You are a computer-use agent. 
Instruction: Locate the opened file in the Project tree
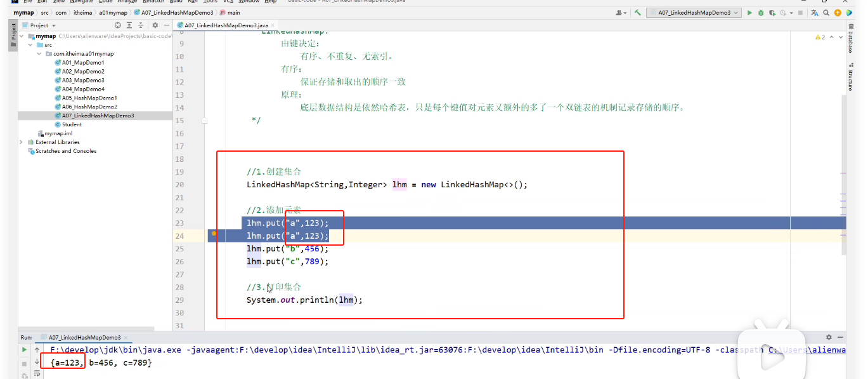118,25
